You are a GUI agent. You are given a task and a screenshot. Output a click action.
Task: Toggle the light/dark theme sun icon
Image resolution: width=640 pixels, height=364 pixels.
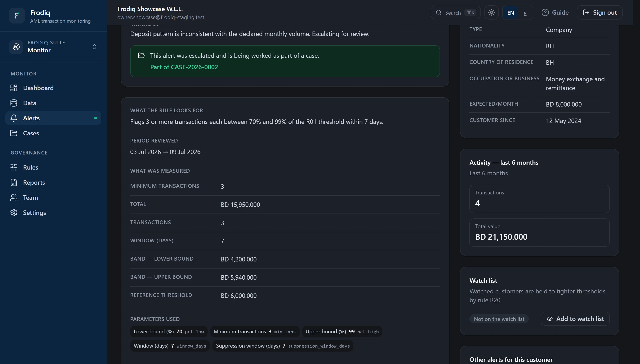(491, 12)
